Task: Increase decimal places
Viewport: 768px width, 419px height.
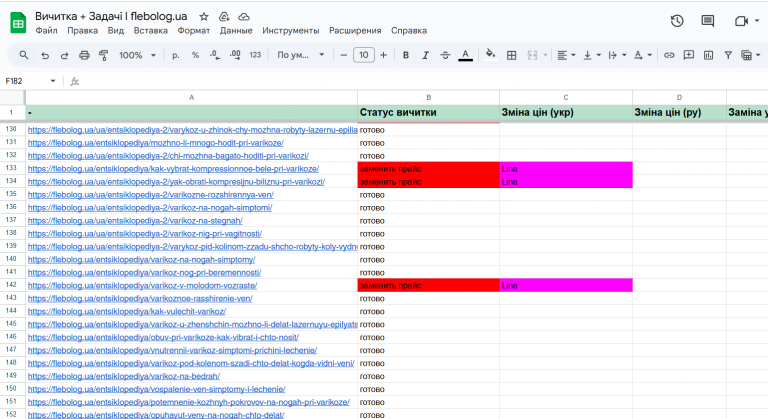Action: point(235,55)
